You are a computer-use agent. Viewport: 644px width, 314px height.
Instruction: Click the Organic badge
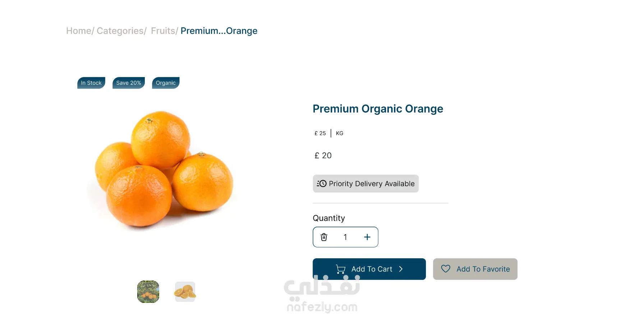click(166, 83)
